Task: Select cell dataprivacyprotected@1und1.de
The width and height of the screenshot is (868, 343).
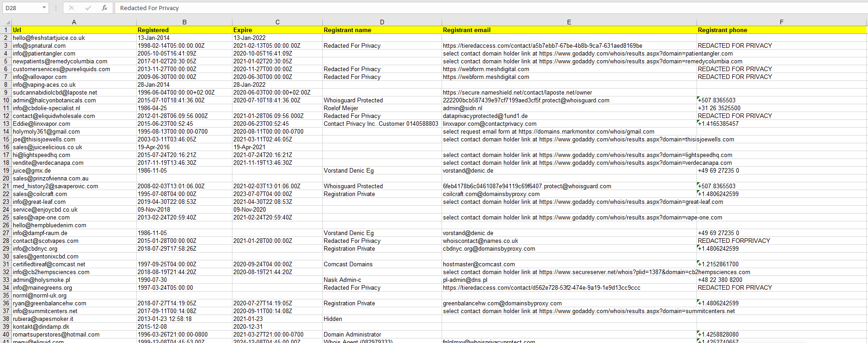Action: [x=569, y=116]
